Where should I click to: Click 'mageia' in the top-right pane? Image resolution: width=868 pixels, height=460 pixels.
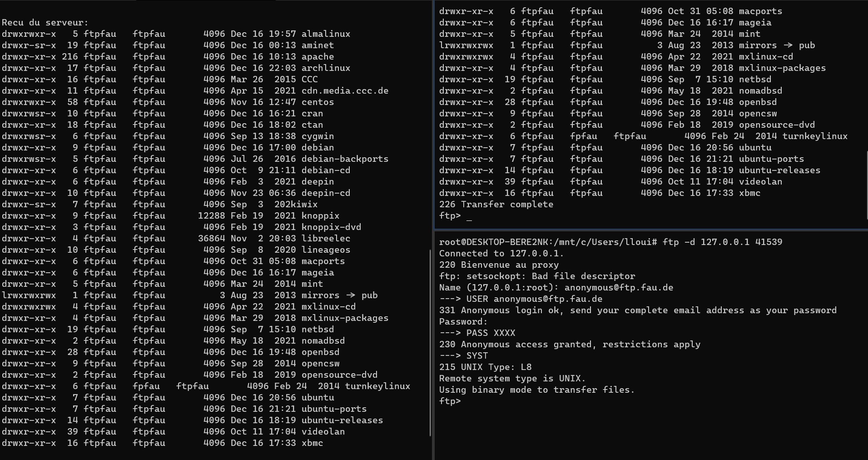click(755, 23)
